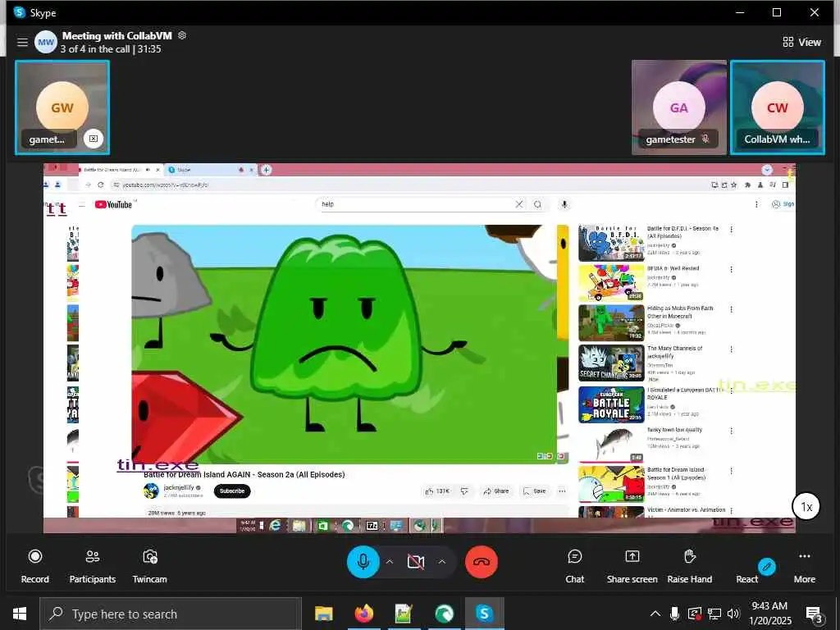Open the Skype hamburger menu
840x630 pixels.
coord(22,42)
